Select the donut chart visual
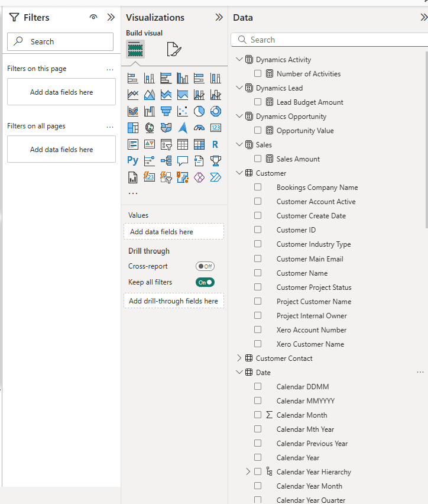This screenshot has width=428, height=504. (216, 111)
